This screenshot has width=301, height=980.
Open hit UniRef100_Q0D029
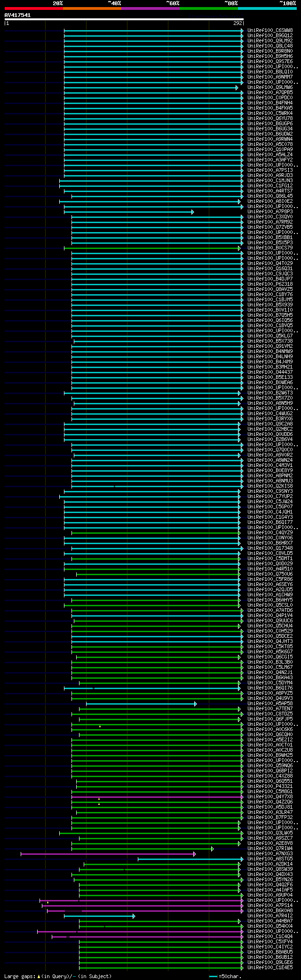pos(270,564)
